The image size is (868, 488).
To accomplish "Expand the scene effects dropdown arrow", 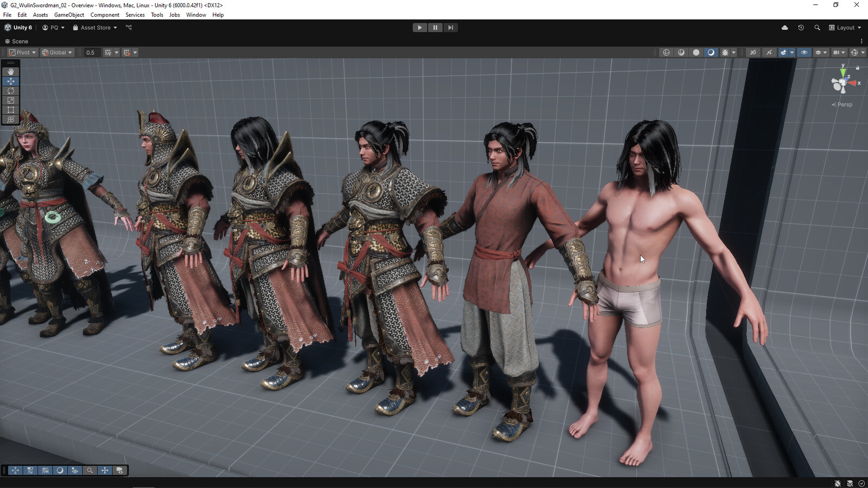I will click(792, 53).
